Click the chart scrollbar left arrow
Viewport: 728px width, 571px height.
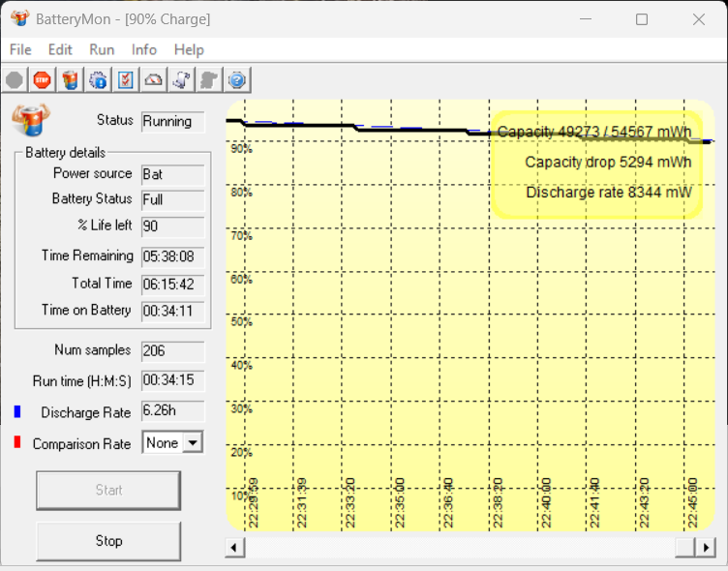pos(234,548)
